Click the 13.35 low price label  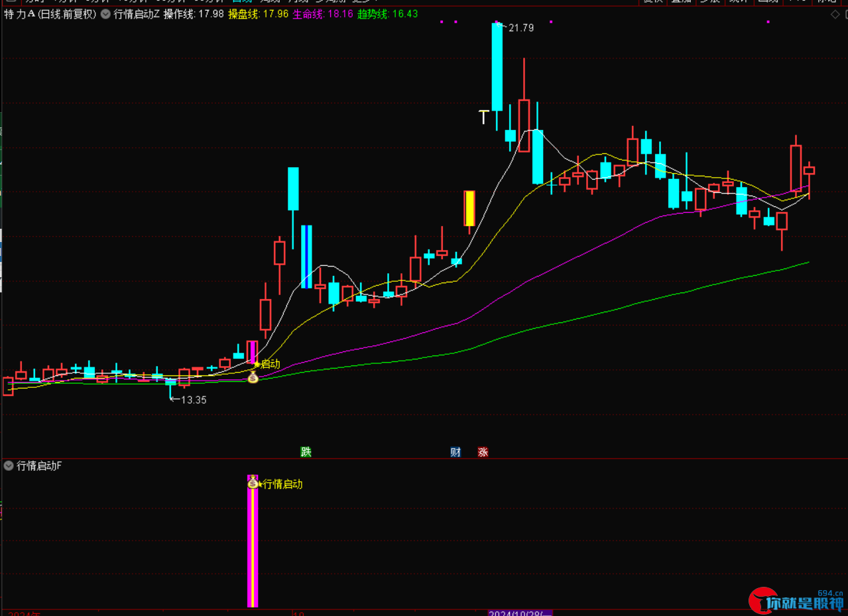tap(194, 400)
